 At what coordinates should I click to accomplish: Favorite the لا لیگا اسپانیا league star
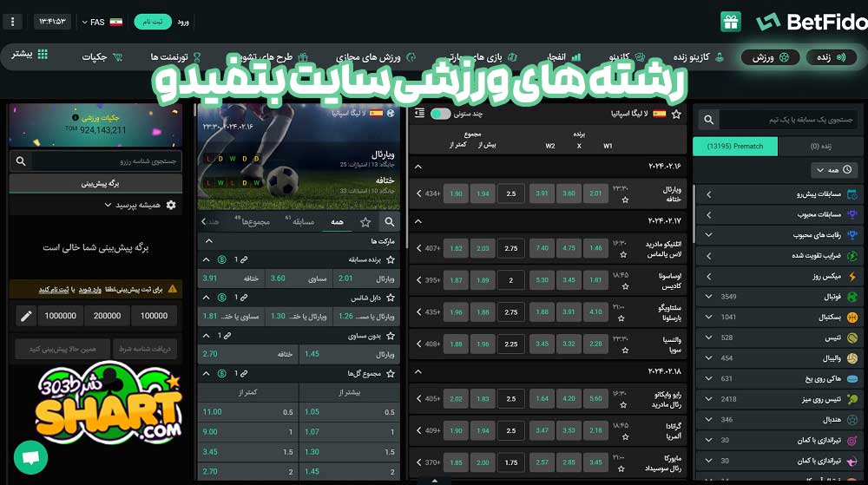[676, 114]
